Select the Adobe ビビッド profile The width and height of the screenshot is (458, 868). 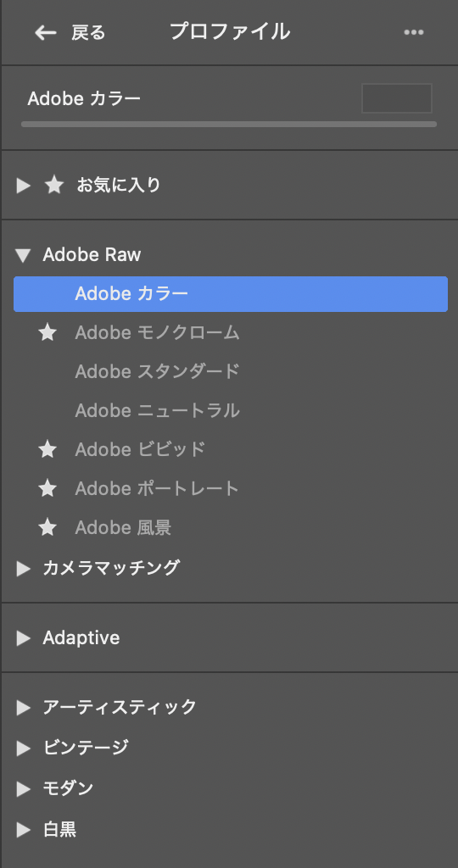140,449
